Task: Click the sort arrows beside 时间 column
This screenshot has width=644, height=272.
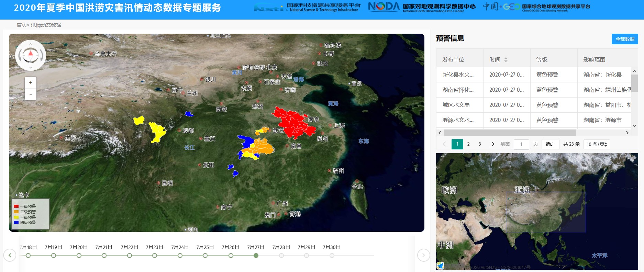Action: 506,60
